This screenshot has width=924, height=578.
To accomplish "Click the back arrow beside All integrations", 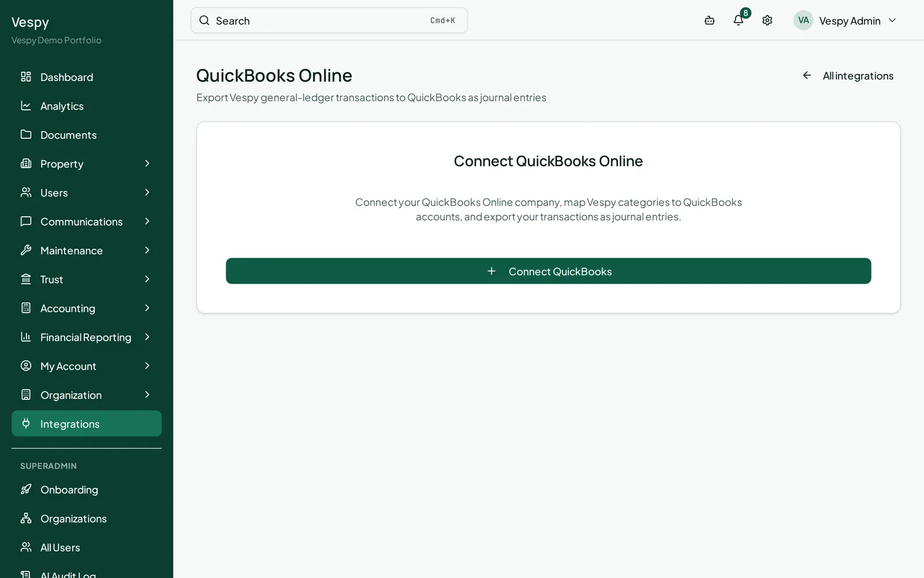I will pyautogui.click(x=807, y=76).
